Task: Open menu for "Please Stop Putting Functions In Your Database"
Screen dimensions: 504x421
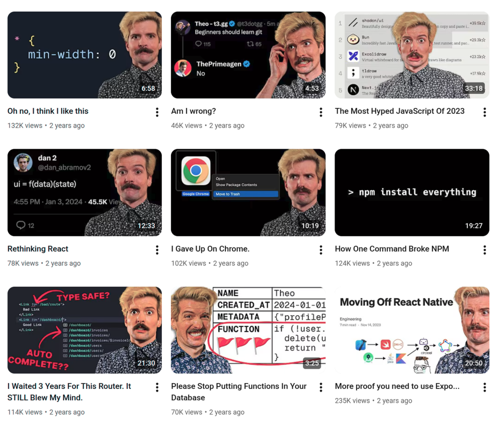Action: pos(321,387)
